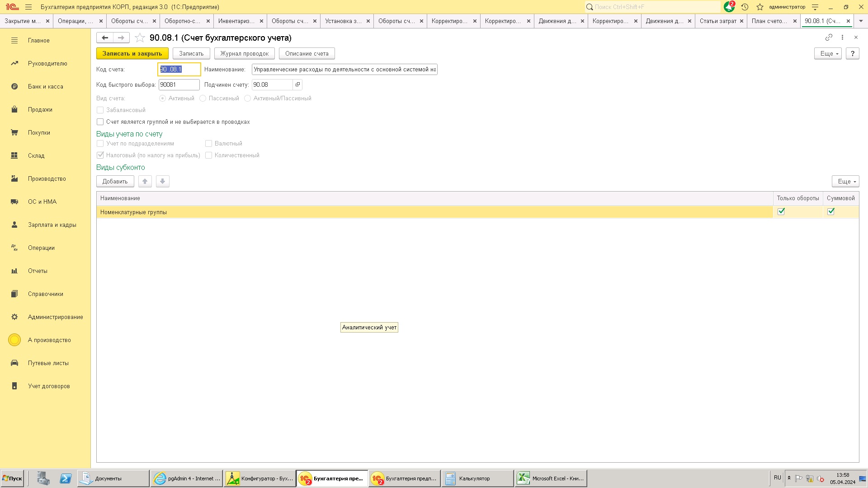Viewport: 868px width, 488px height.
Task: Move subkonto row up arrow
Action: (x=145, y=181)
